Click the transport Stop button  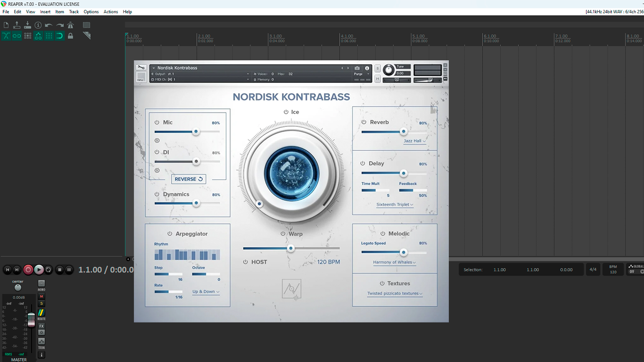click(x=59, y=270)
